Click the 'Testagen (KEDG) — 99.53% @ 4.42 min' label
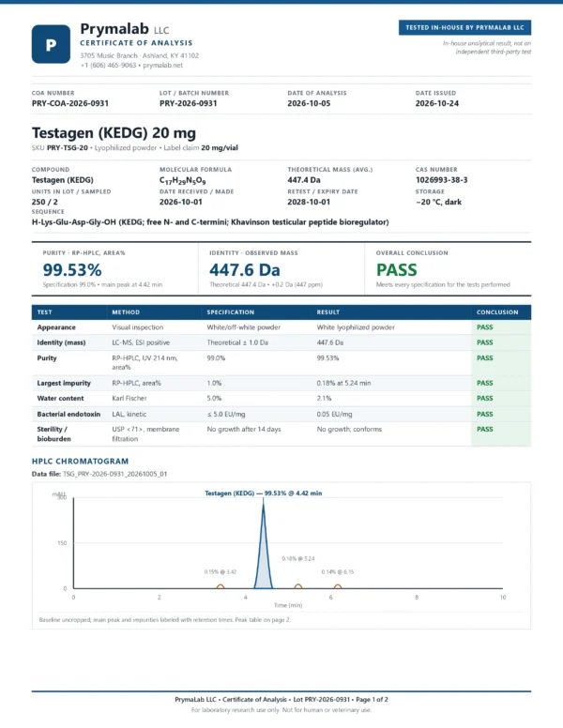This screenshot has width=563, height=728. pos(264,493)
